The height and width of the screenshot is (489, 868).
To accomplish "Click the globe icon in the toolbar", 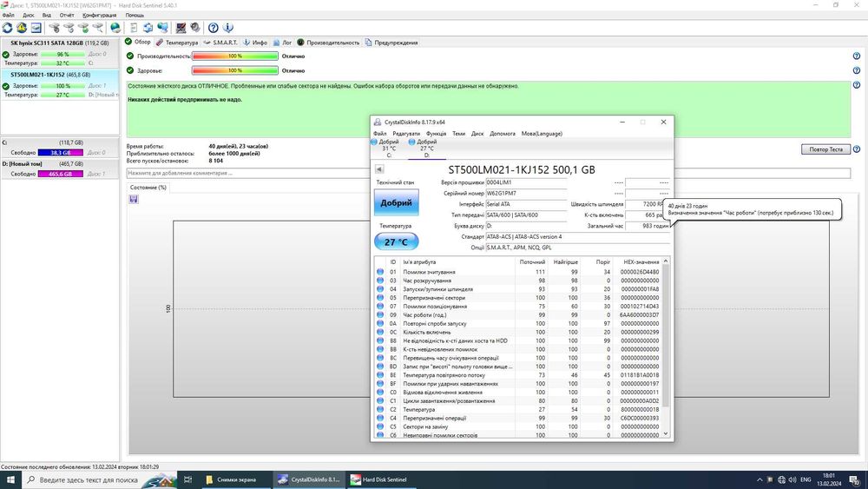I will pyautogui.click(x=115, y=28).
